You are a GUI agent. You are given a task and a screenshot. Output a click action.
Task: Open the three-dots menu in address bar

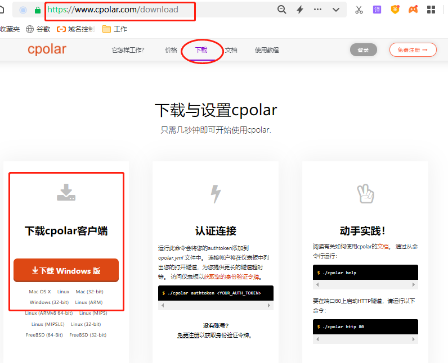coord(318,9)
